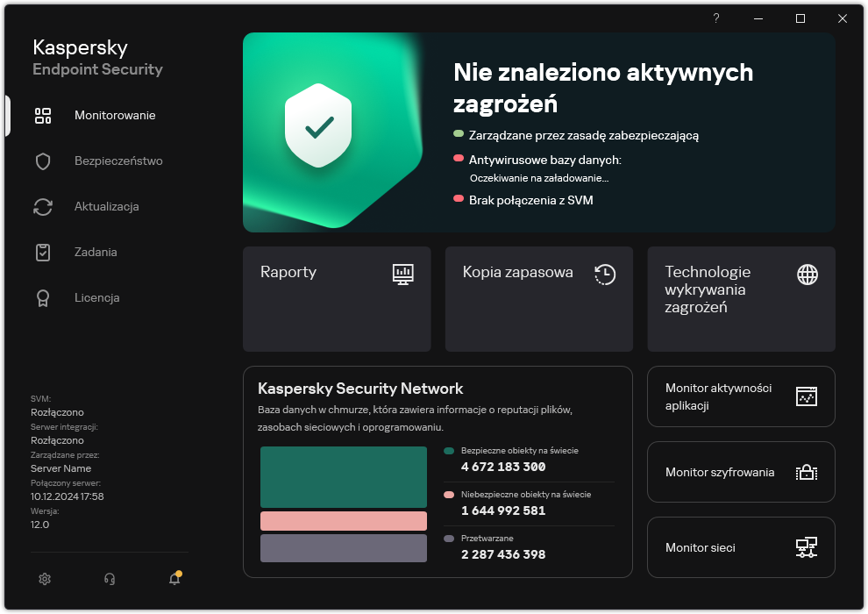
Task: Open the Zadania clipboard icon
Action: 43,252
